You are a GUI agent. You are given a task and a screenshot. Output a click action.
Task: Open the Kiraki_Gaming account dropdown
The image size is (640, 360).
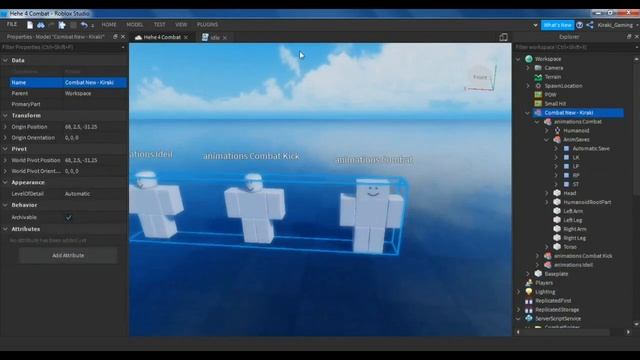[x=617, y=25]
